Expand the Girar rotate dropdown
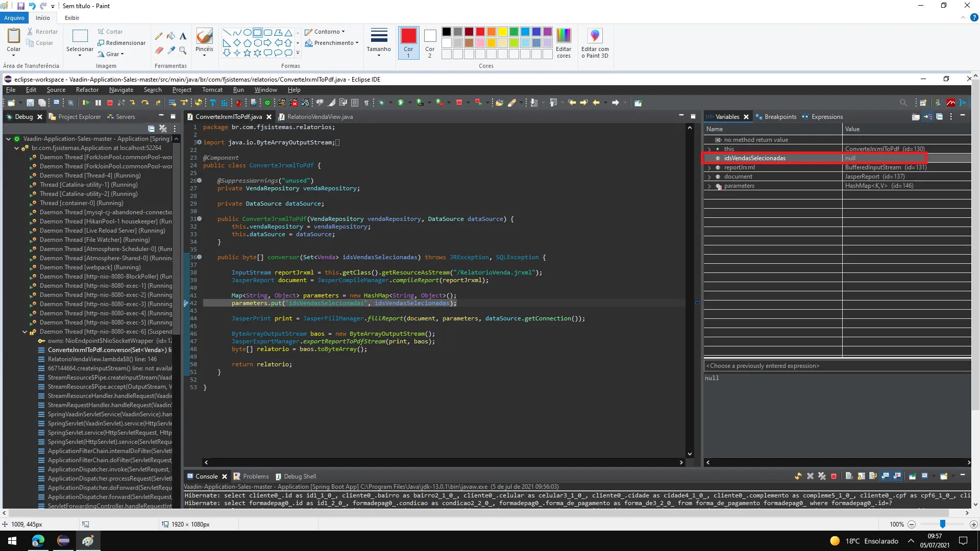Screen dimensions: 980x551 pyautogui.click(x=112, y=54)
